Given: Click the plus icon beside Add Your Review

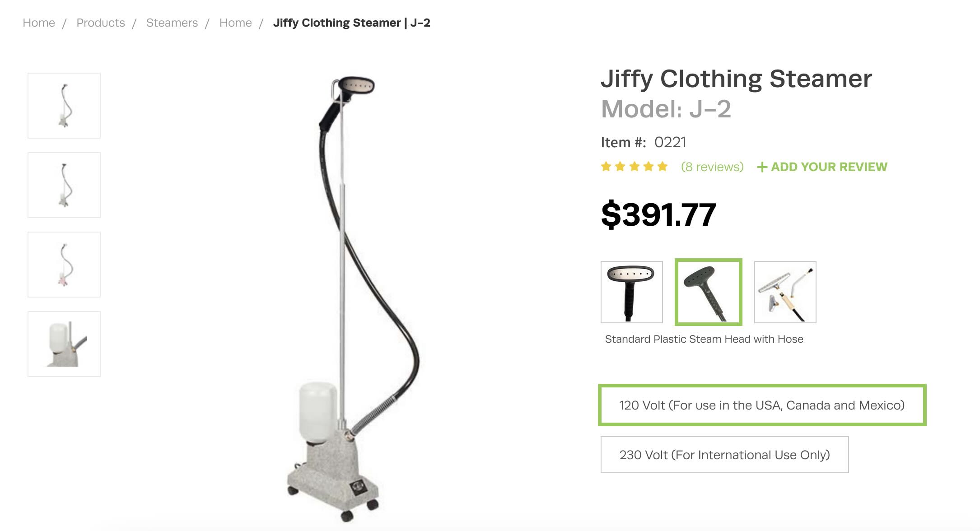Looking at the screenshot, I should (762, 167).
